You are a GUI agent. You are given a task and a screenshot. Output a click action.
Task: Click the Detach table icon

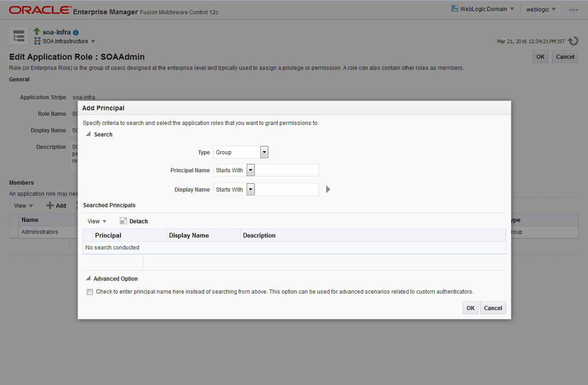tap(123, 221)
